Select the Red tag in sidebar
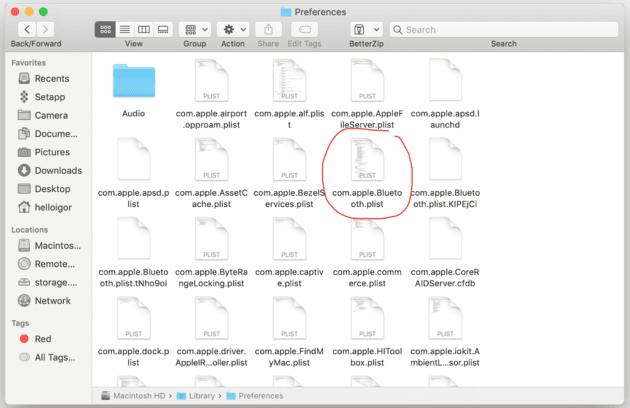This screenshot has width=630, height=408. [44, 339]
